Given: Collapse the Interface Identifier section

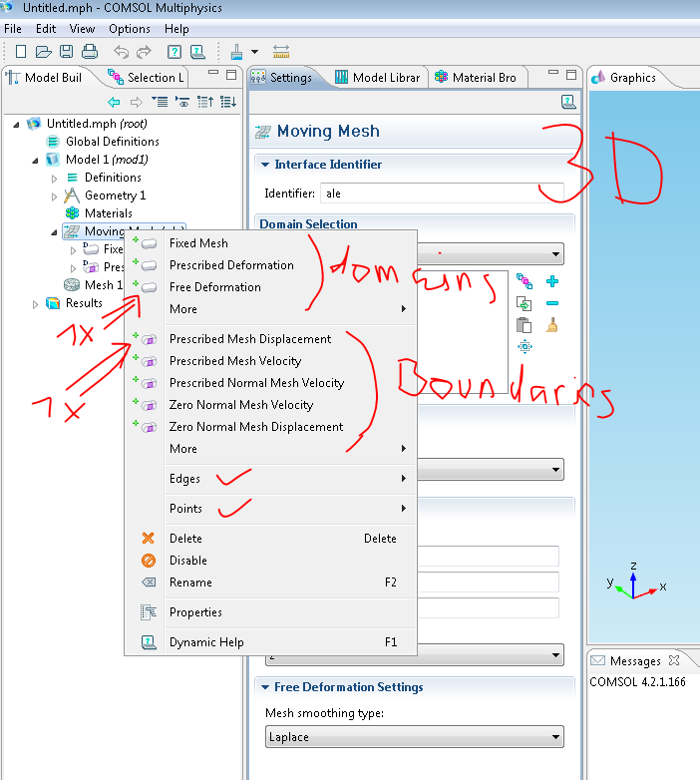Looking at the screenshot, I should click(x=265, y=165).
